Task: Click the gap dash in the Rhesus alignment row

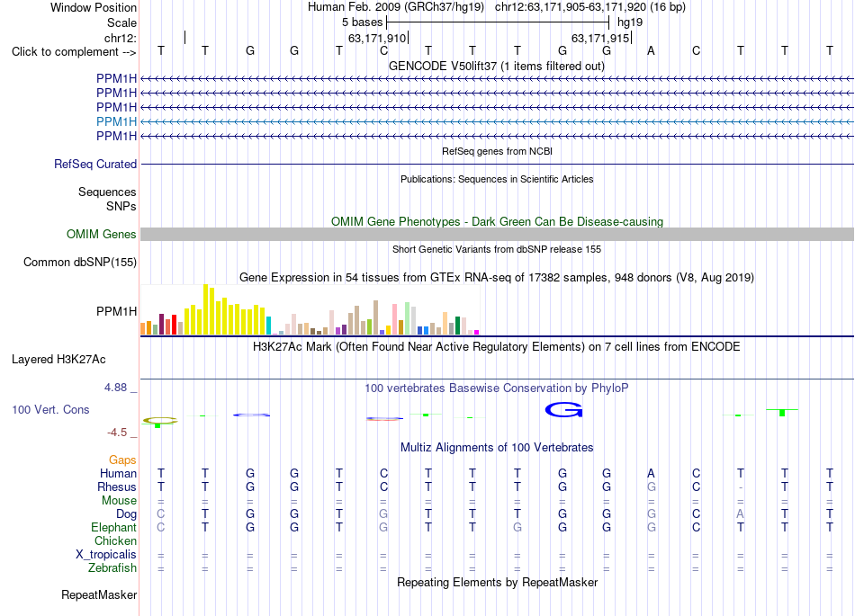Action: (740, 487)
